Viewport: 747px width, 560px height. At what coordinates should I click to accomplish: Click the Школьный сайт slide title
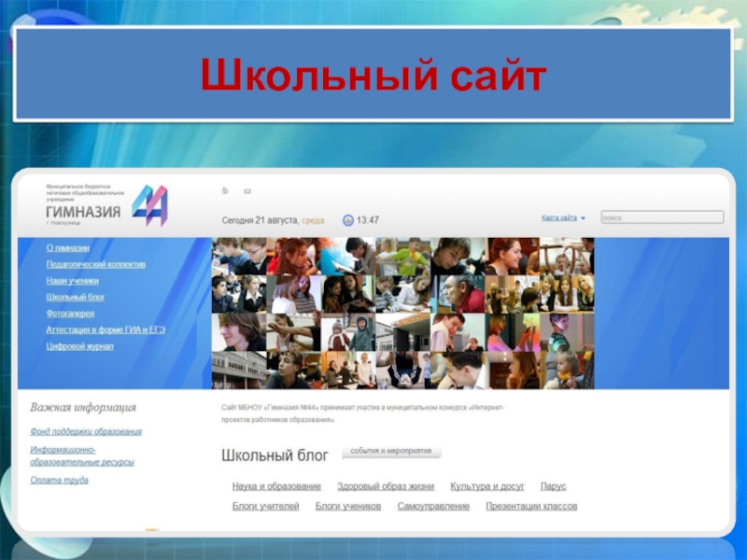373,75
